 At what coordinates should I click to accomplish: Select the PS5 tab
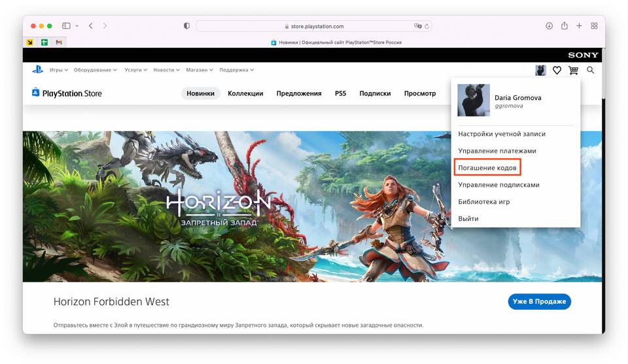pos(340,93)
